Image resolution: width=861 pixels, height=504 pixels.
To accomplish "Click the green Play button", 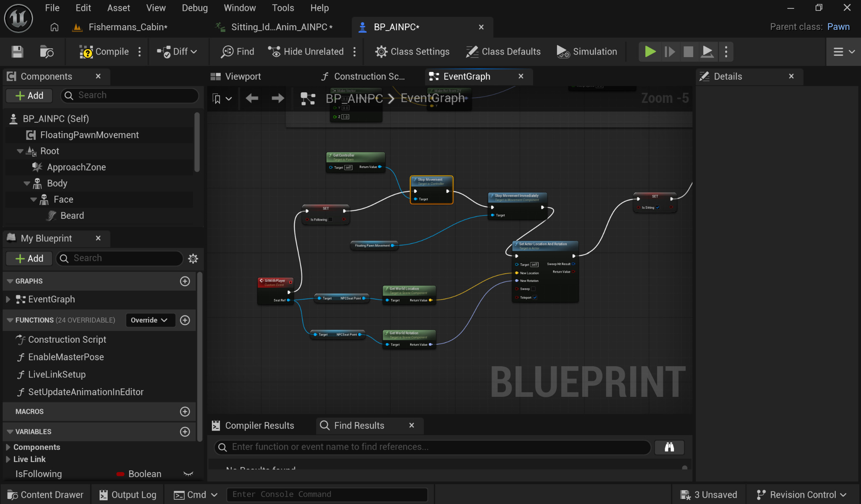I will pos(650,52).
